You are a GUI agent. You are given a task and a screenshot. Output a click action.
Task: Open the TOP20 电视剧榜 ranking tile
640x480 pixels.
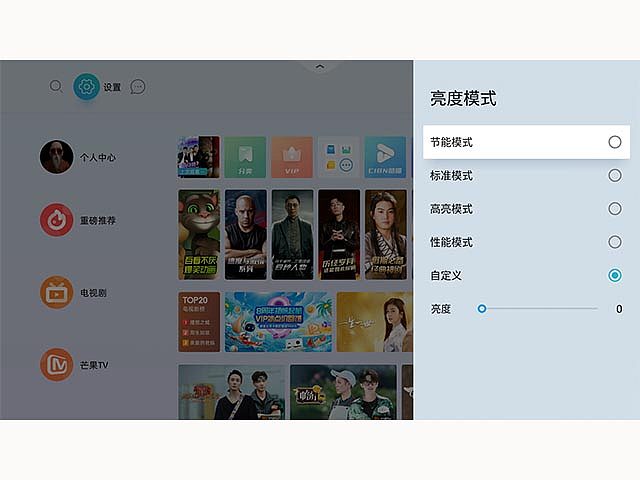(x=199, y=322)
